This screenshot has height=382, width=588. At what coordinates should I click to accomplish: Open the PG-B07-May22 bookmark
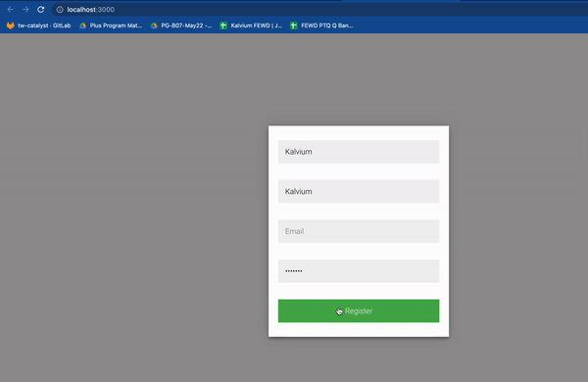181,25
